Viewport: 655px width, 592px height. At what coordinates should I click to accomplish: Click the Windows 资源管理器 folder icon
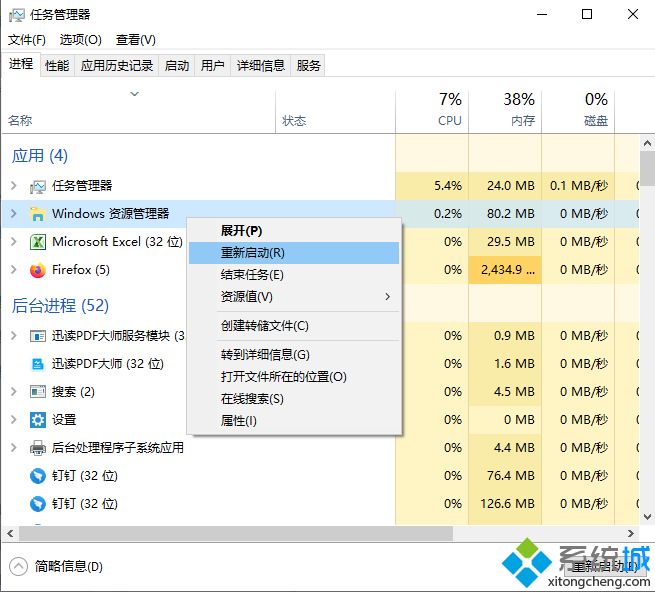click(38, 214)
